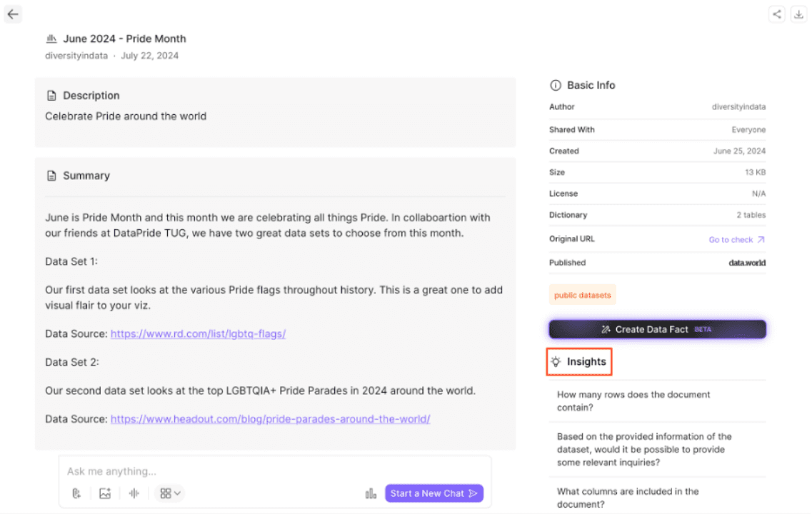Click the back arrow at top left

pyautogui.click(x=13, y=14)
